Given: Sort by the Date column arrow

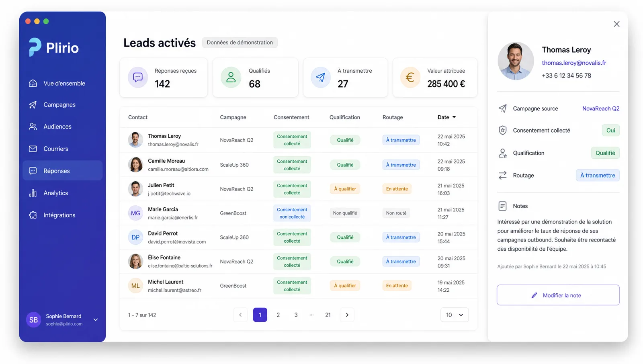Looking at the screenshot, I should click(x=454, y=117).
